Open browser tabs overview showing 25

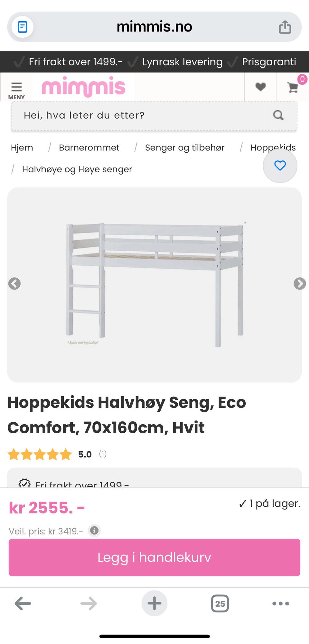pyautogui.click(x=220, y=603)
